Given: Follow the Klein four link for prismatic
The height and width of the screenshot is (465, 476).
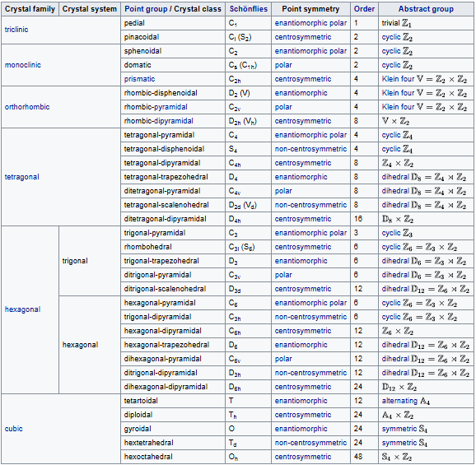Looking at the screenshot, I should [x=398, y=79].
